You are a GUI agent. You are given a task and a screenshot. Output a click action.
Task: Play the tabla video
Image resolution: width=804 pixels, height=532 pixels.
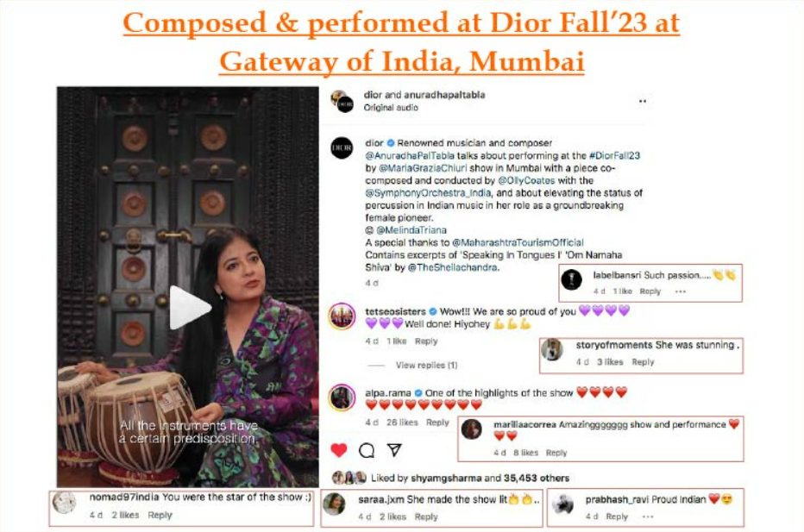[x=189, y=308]
